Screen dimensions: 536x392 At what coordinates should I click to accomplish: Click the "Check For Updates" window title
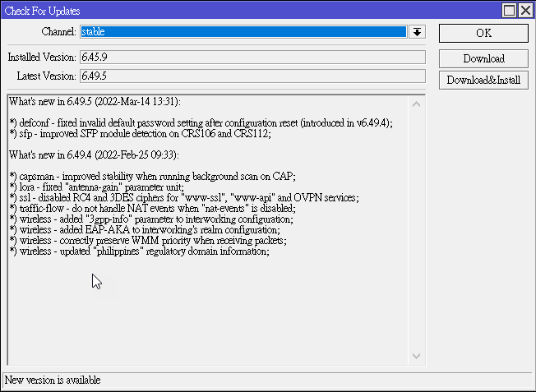43,11
